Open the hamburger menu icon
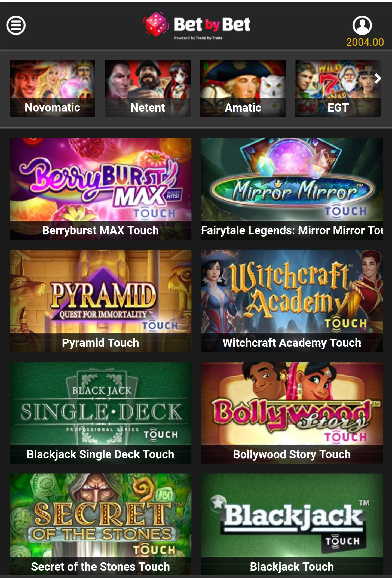The width and height of the screenshot is (392, 578). [16, 25]
